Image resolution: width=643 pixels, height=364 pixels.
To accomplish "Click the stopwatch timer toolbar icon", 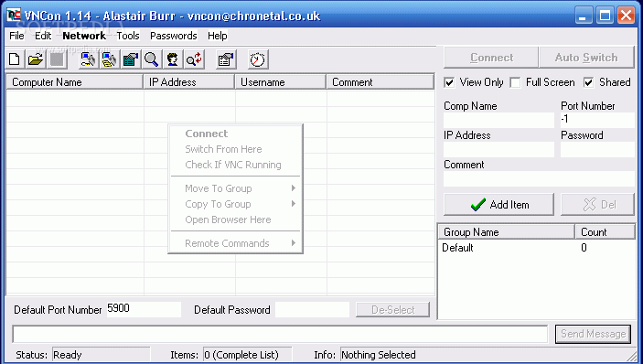I will click(258, 59).
